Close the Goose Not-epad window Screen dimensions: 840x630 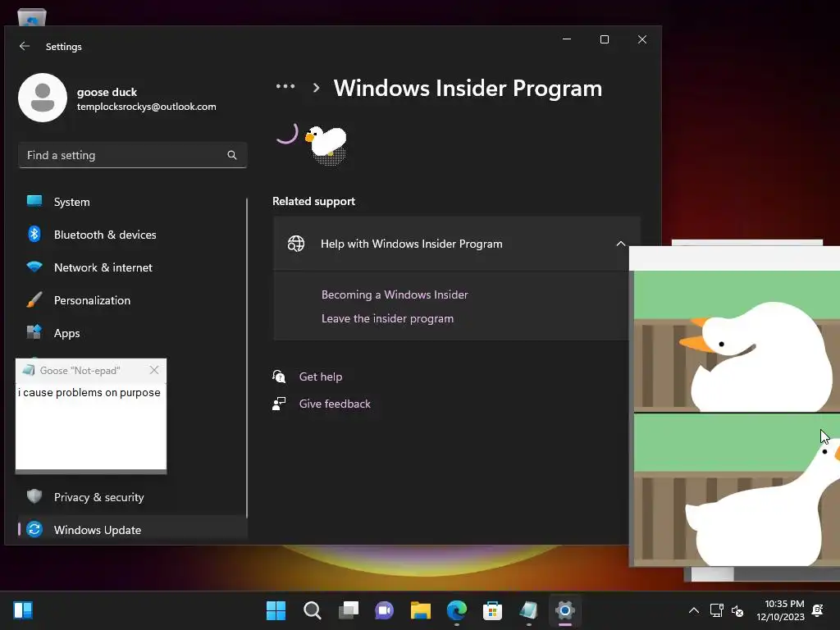(154, 370)
